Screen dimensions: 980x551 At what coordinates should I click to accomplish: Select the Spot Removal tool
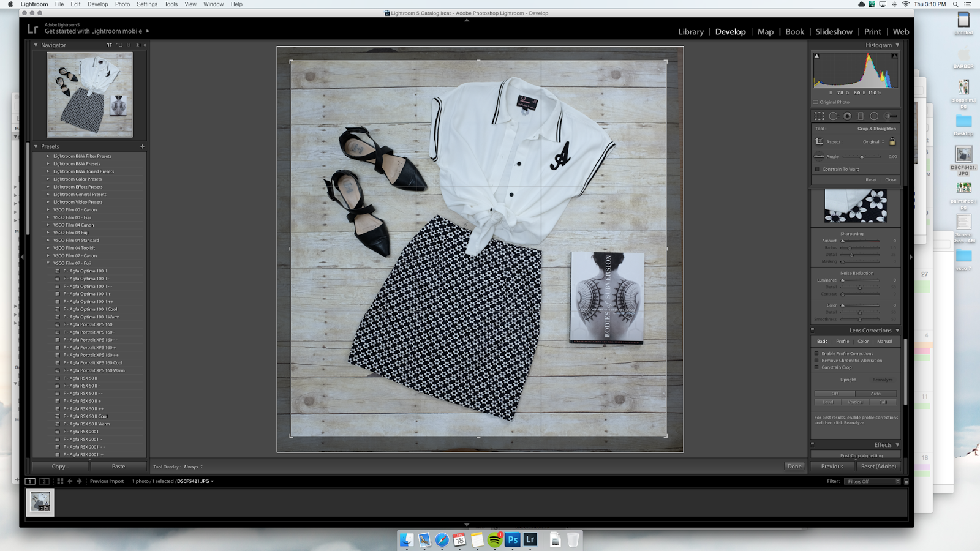point(834,116)
